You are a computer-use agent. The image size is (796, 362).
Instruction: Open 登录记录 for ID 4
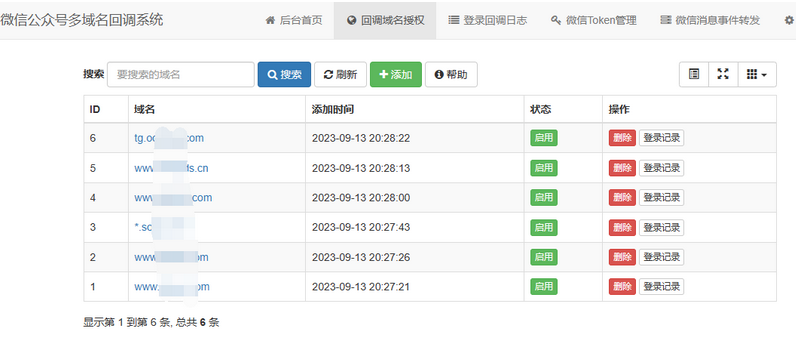pyautogui.click(x=661, y=198)
